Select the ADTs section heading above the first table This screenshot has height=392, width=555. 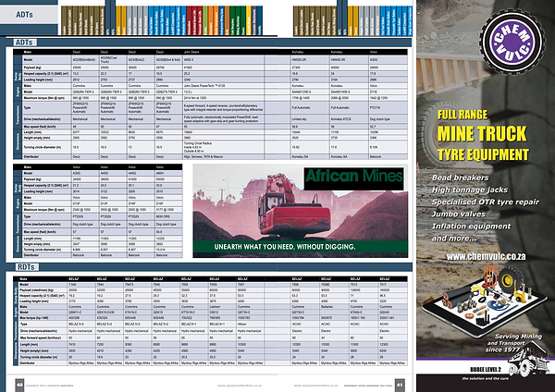point(24,43)
